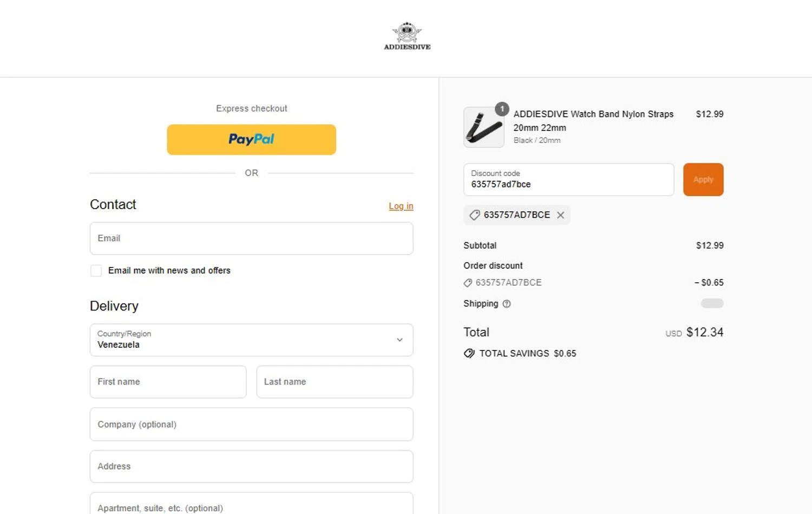Click the shipping help question mark icon

tap(507, 304)
